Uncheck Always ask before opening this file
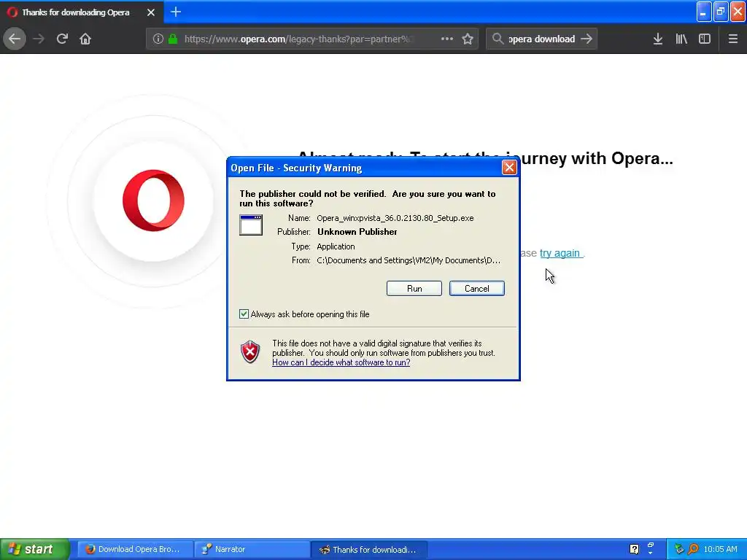This screenshot has height=560, width=747. point(244,314)
